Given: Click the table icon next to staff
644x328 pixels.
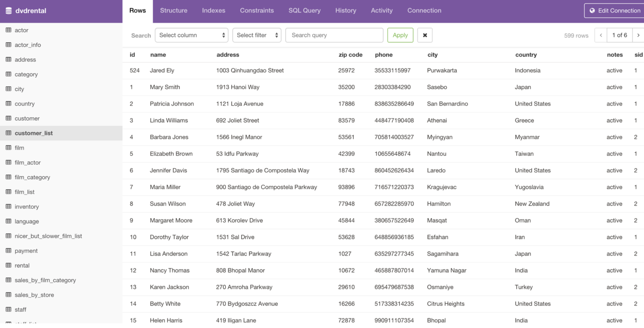Looking at the screenshot, I should [8, 309].
